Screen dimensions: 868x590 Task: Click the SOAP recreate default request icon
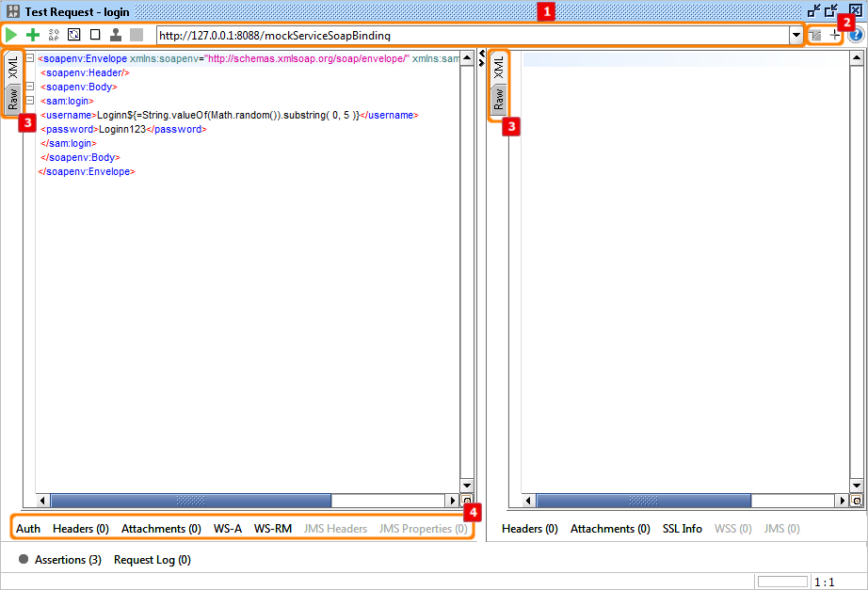(x=54, y=35)
